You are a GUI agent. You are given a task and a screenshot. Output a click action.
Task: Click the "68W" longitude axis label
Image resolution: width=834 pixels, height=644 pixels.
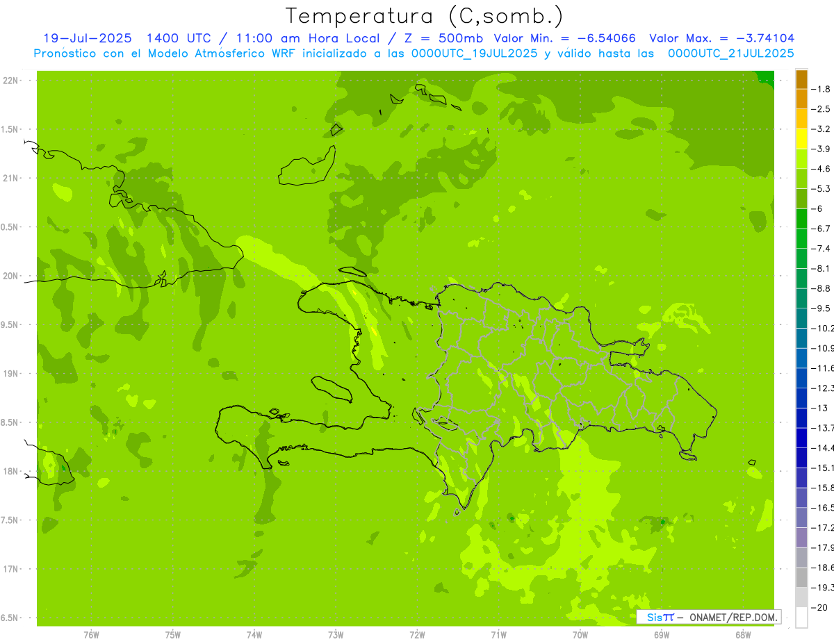tap(742, 635)
